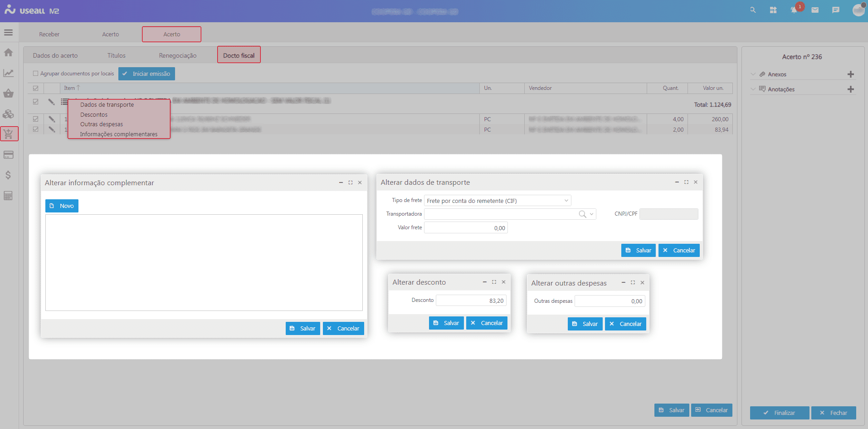The height and width of the screenshot is (429, 868).
Task: Select the shopping cart sidebar module
Action: (9, 133)
